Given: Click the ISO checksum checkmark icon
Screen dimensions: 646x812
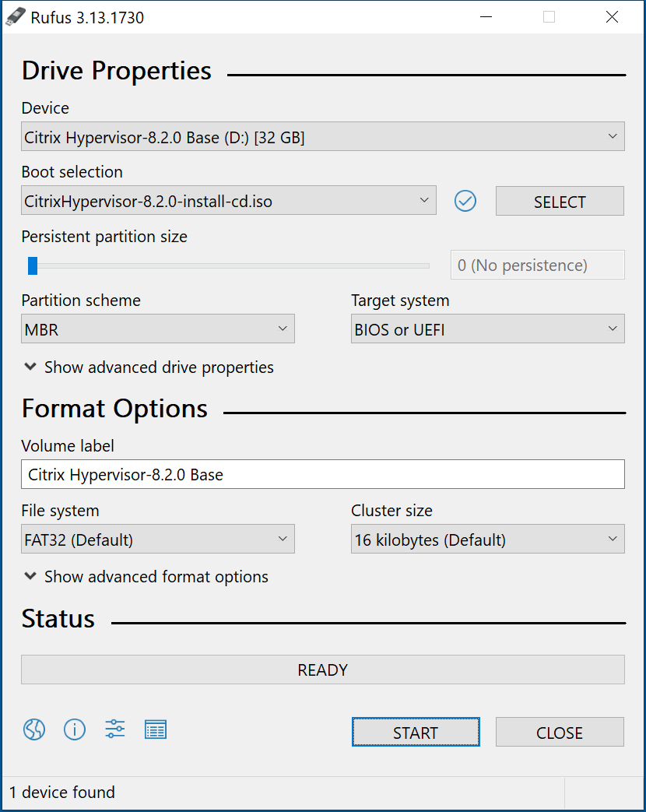Looking at the screenshot, I should tap(465, 201).
